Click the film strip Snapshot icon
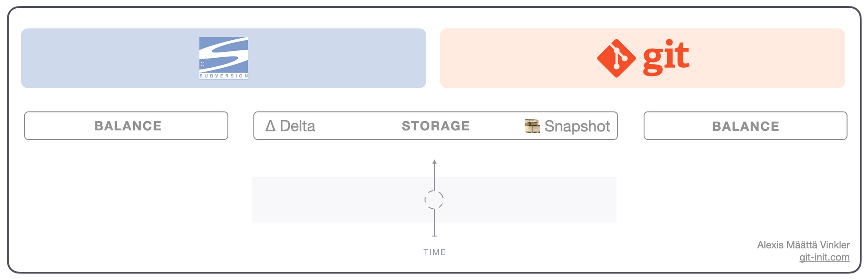868x280 pixels. (x=532, y=126)
